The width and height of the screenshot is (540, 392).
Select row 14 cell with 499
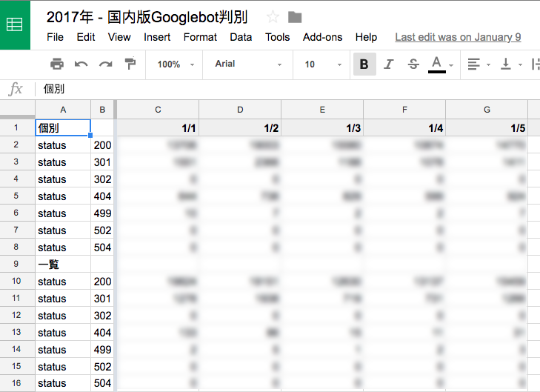click(102, 350)
